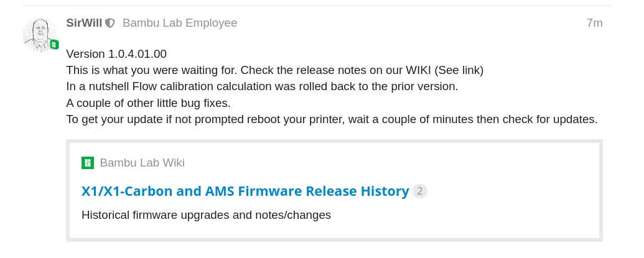
Task: Click the link click-count badge showing 2
Action: coord(420,191)
